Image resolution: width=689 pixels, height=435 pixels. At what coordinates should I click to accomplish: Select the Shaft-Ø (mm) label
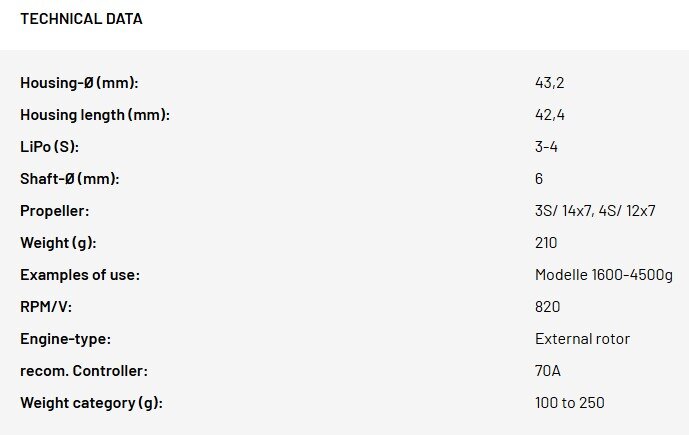click(x=69, y=179)
